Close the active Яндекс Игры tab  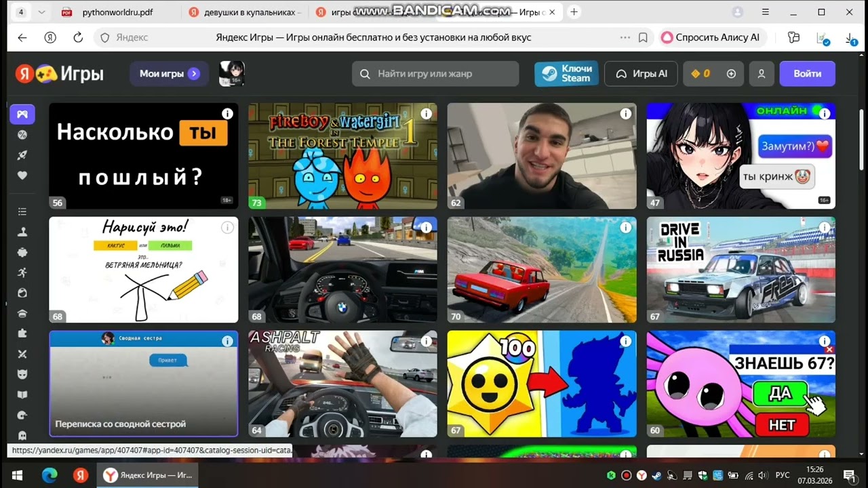[x=551, y=12]
